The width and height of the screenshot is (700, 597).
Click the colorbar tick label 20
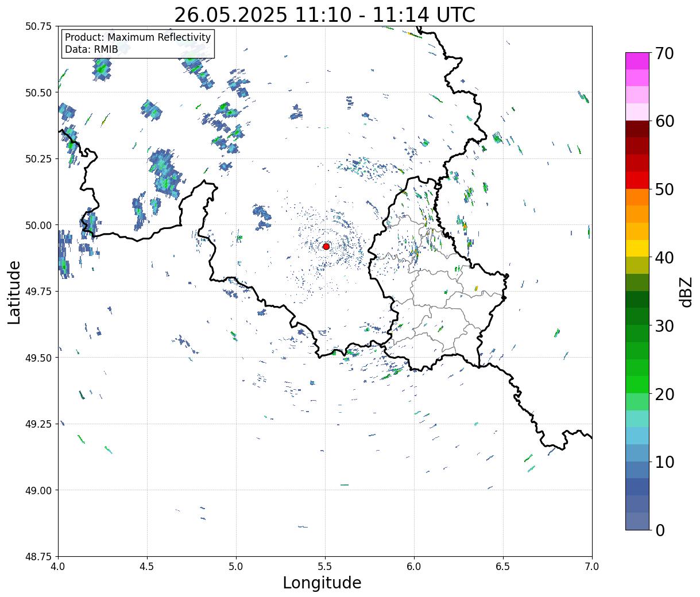(665, 394)
